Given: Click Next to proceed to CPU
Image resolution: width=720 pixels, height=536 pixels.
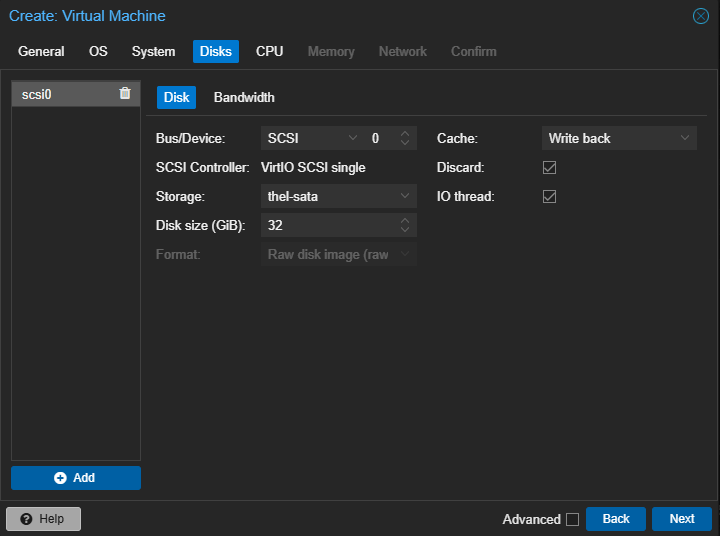Looking at the screenshot, I should (681, 519).
